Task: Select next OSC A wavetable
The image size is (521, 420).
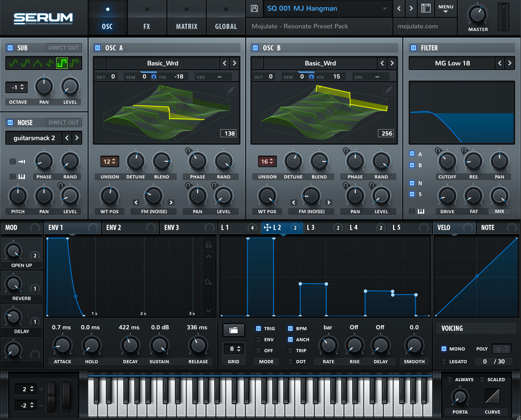Action: tap(234, 63)
